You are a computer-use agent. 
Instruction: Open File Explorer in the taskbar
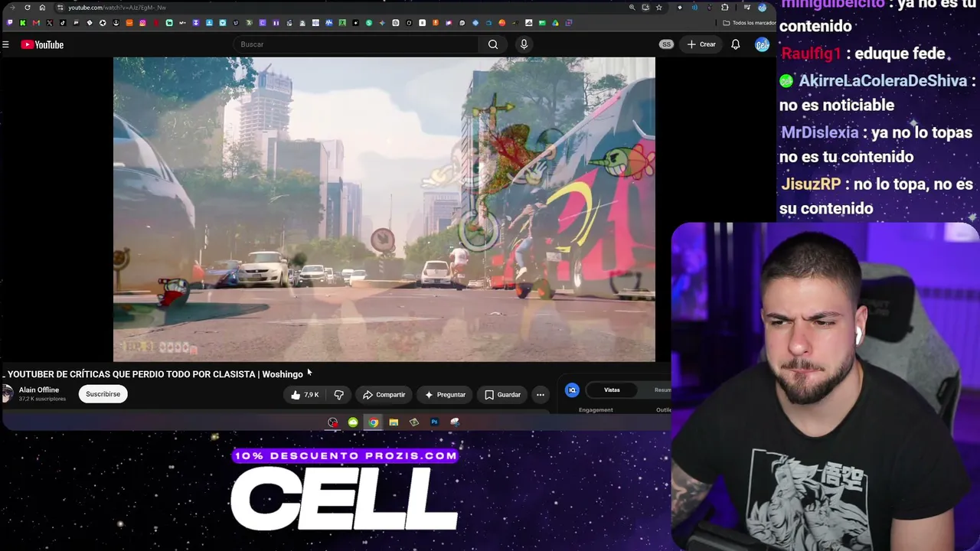click(x=394, y=422)
